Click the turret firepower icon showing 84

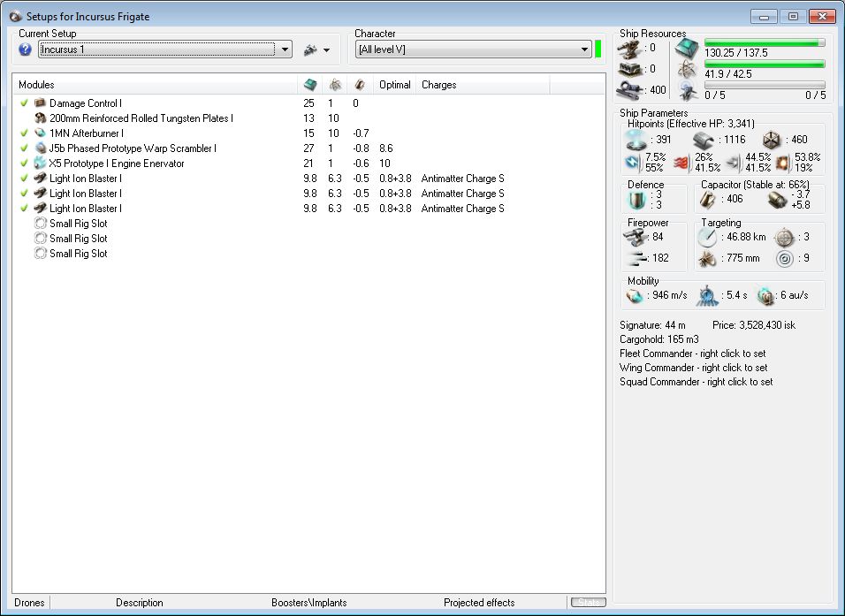636,237
